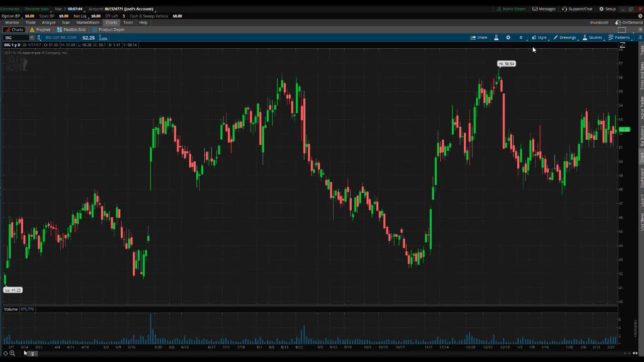Open the Studies menu
The image size is (644, 362).
coord(592,38)
